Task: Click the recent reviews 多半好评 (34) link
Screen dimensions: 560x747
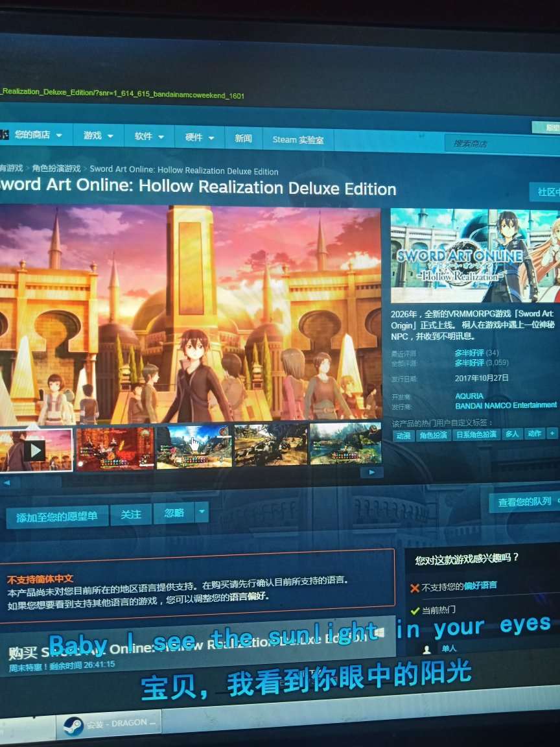Action: 476,353
